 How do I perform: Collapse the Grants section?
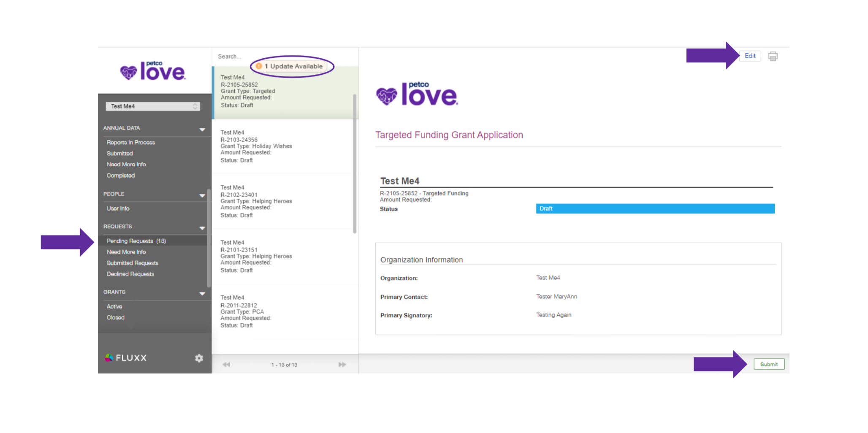202,293
